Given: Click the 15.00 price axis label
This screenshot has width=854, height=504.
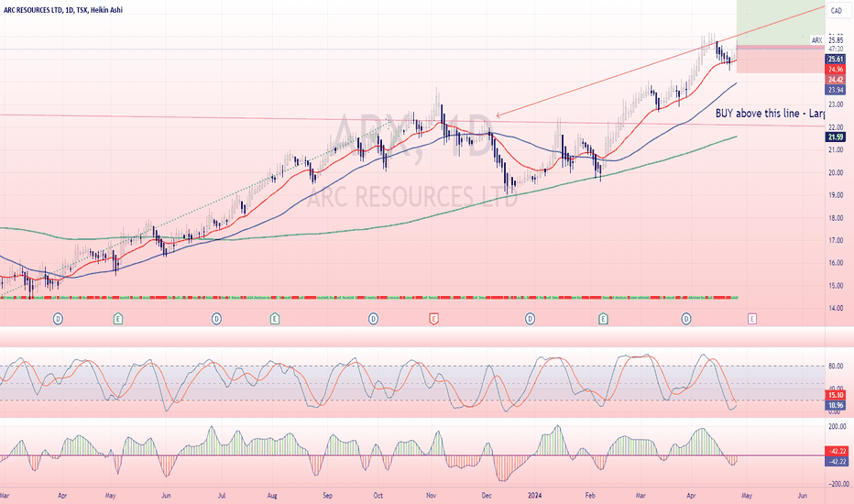Looking at the screenshot, I should pos(836,286).
